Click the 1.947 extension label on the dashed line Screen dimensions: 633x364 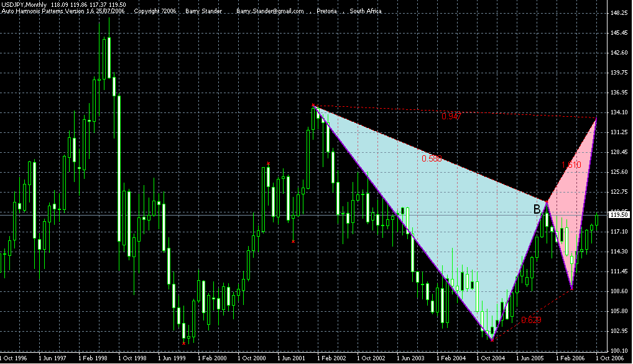(x=451, y=116)
